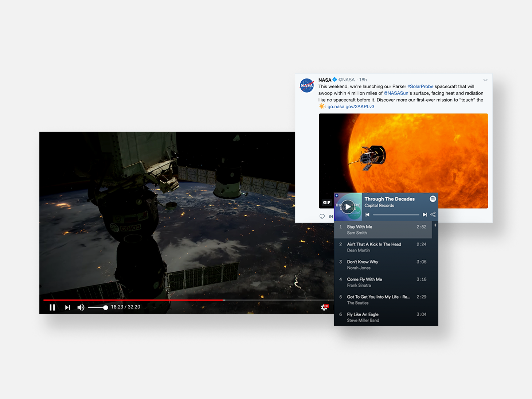Reply to the NASA tweet
The width and height of the screenshot is (532, 399).
tap(322, 216)
